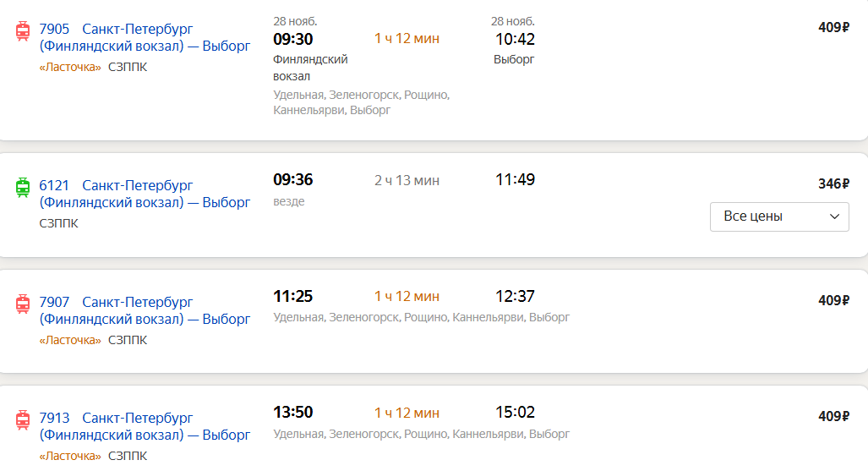This screenshot has width=868, height=471.
Task: Click the «Ласточка» label under train 7907
Action: pos(70,340)
